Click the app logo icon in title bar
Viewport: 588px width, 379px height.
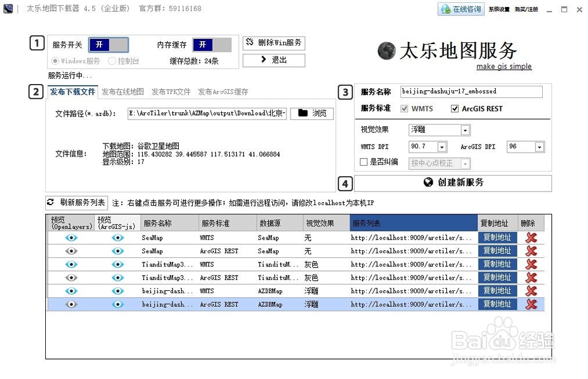pyautogui.click(x=8, y=8)
